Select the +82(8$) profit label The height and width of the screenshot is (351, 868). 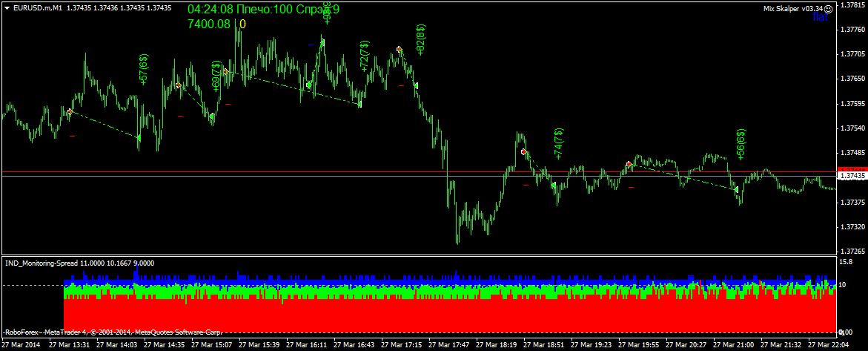[420, 40]
